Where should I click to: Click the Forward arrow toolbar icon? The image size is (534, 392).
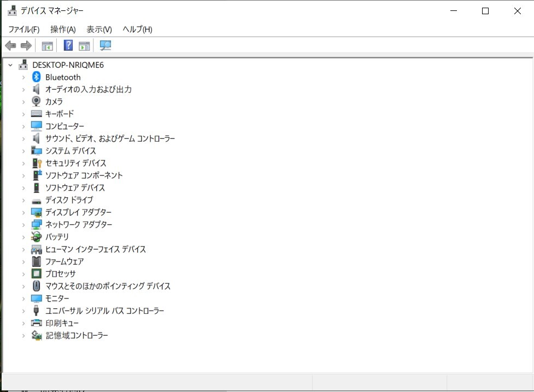[x=26, y=45]
